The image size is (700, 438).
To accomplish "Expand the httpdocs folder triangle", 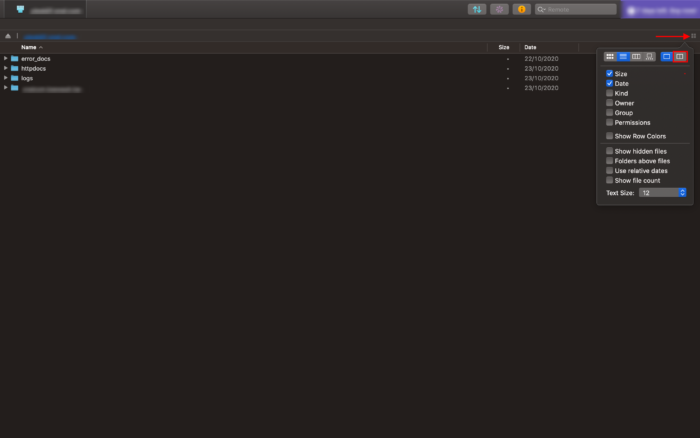I will pos(5,68).
